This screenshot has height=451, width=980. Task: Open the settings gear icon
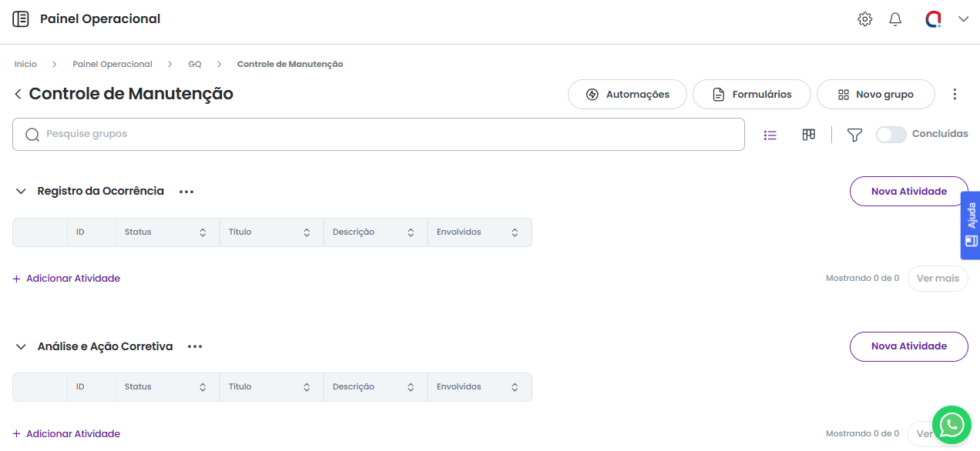864,19
